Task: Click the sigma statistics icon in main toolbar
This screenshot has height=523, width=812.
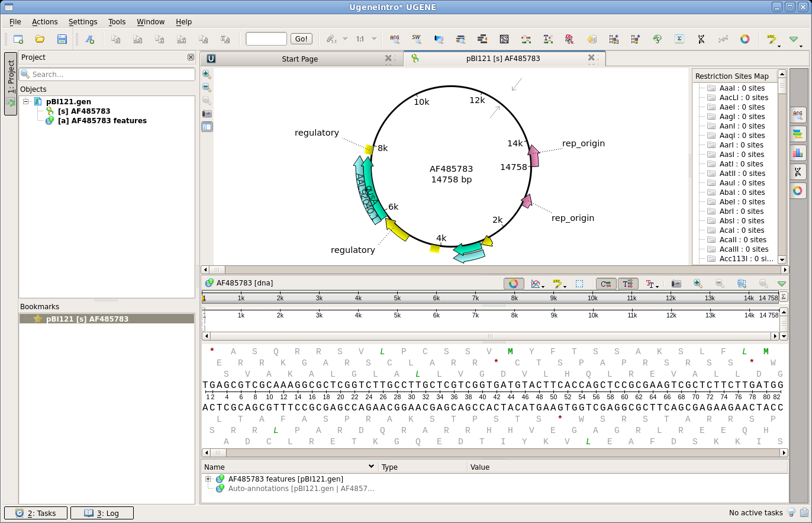Action: click(679, 39)
